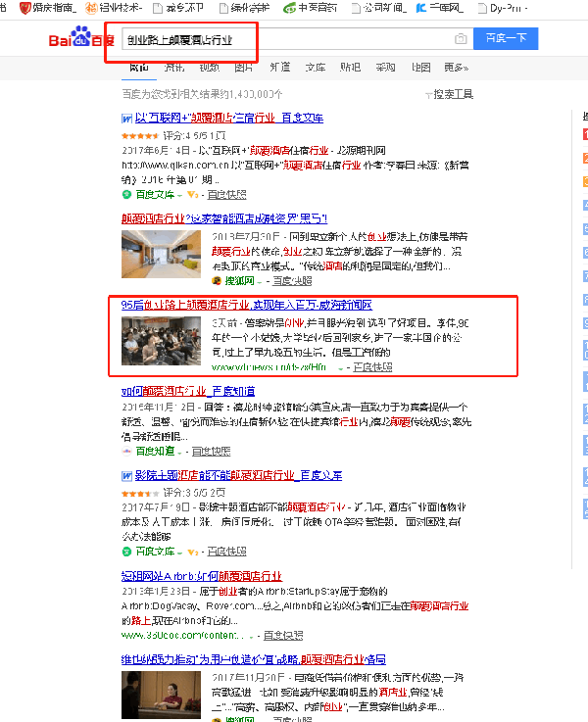The height and width of the screenshot is (722, 588).
Task: Click 搜狐网 source name link
Action: pyautogui.click(x=239, y=281)
